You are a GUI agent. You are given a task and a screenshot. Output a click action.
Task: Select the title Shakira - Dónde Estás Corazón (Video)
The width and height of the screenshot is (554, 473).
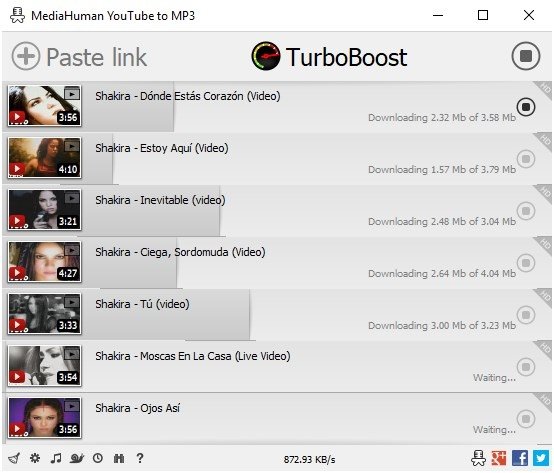point(188,96)
